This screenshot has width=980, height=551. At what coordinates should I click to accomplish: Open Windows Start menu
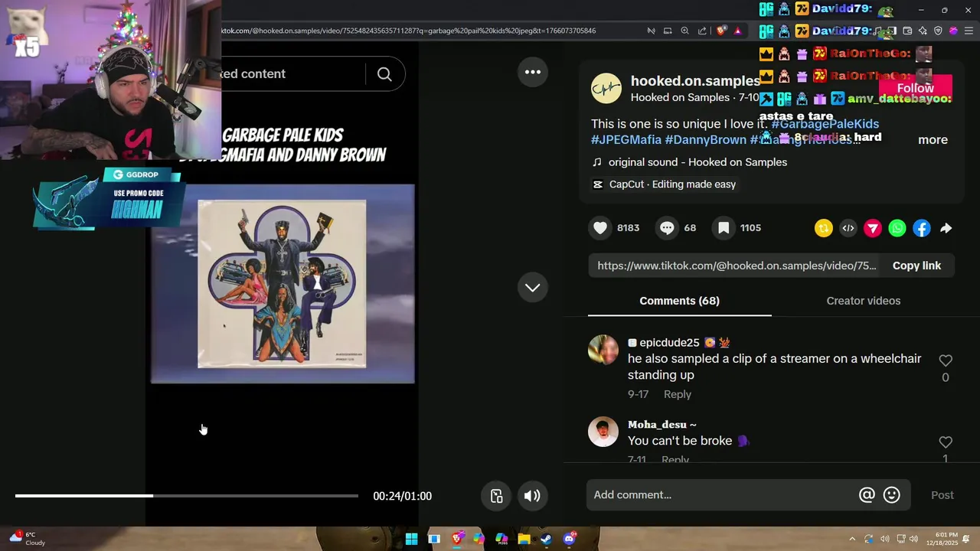[x=411, y=539]
